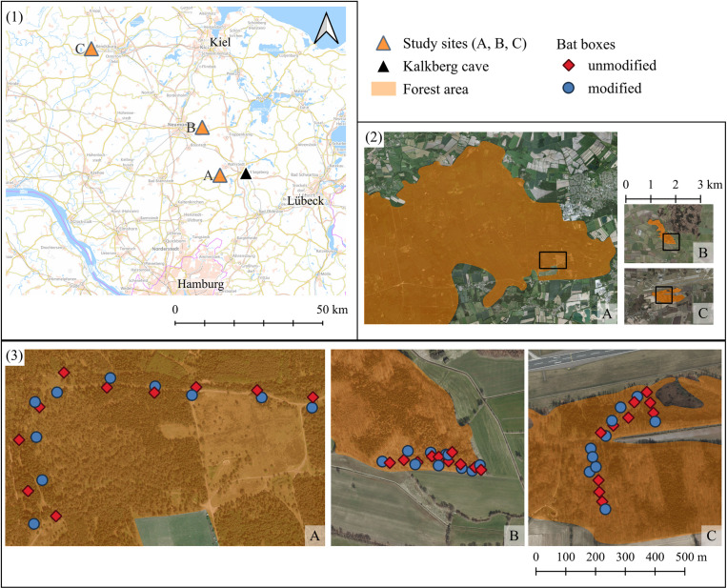Image resolution: width=727 pixels, height=588 pixels.
Task: Click the orange triangle legend symbol for study sites
Action: point(383,44)
